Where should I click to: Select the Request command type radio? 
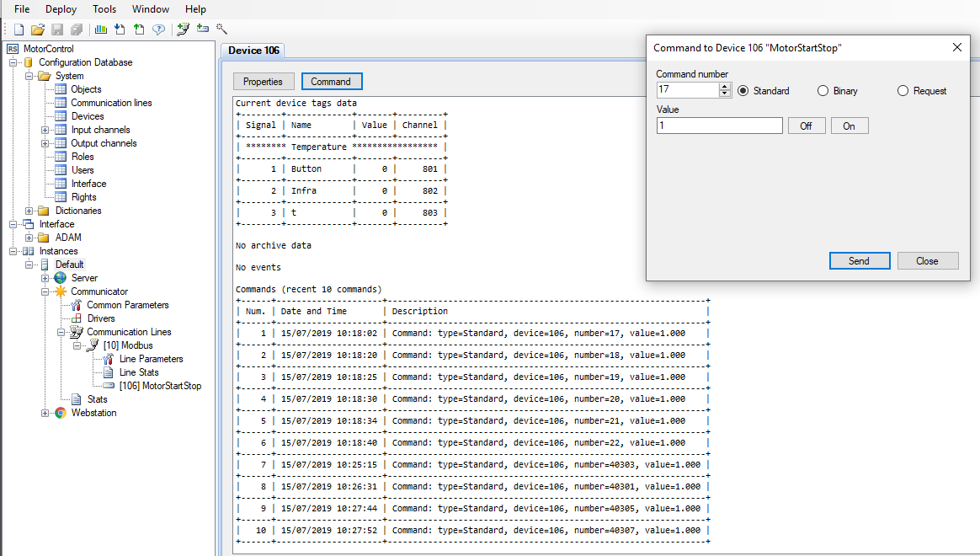click(903, 91)
